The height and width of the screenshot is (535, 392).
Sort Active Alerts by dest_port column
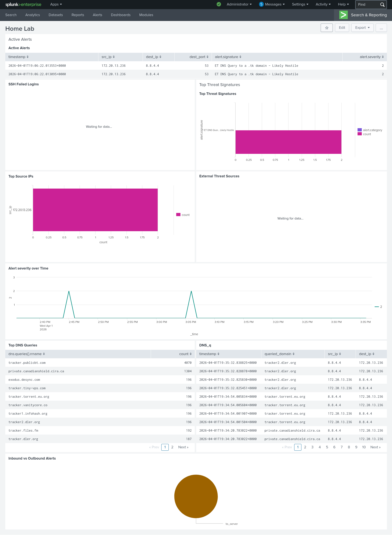coord(199,57)
